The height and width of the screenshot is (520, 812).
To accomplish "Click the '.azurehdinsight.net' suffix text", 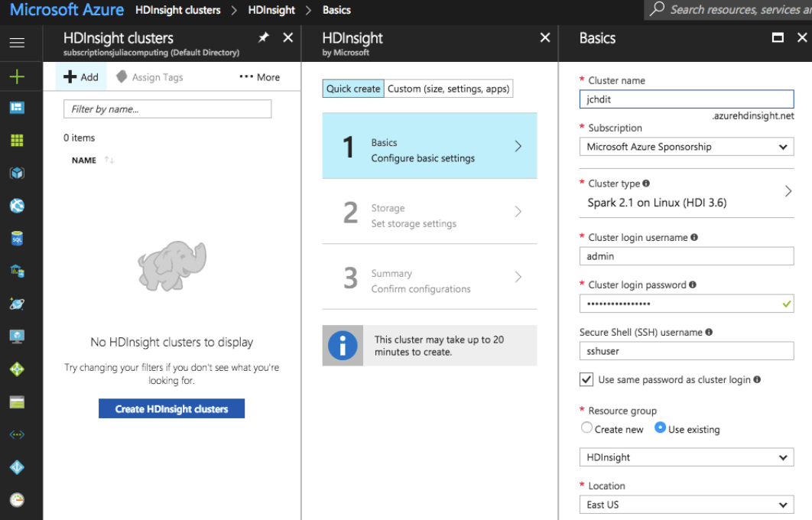I will (753, 115).
